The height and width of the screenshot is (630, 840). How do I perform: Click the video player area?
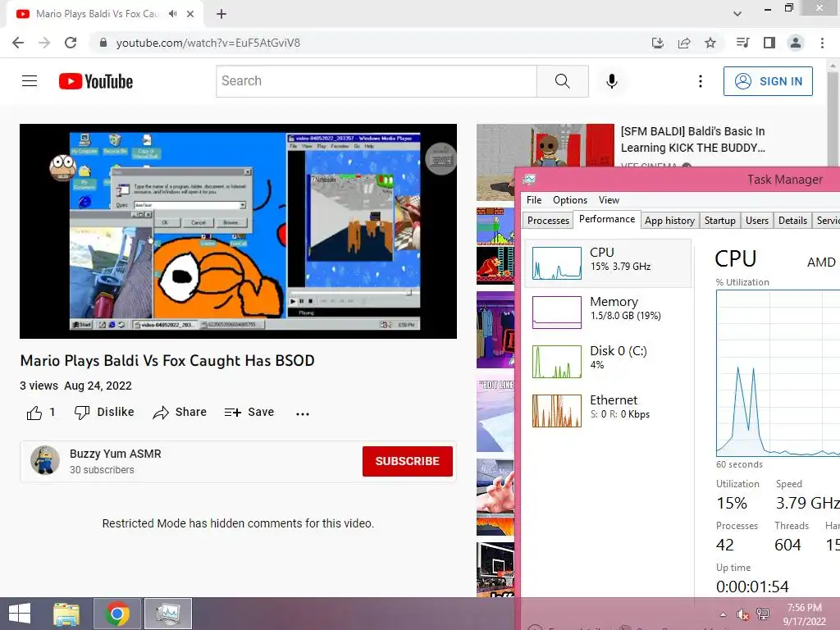click(239, 231)
